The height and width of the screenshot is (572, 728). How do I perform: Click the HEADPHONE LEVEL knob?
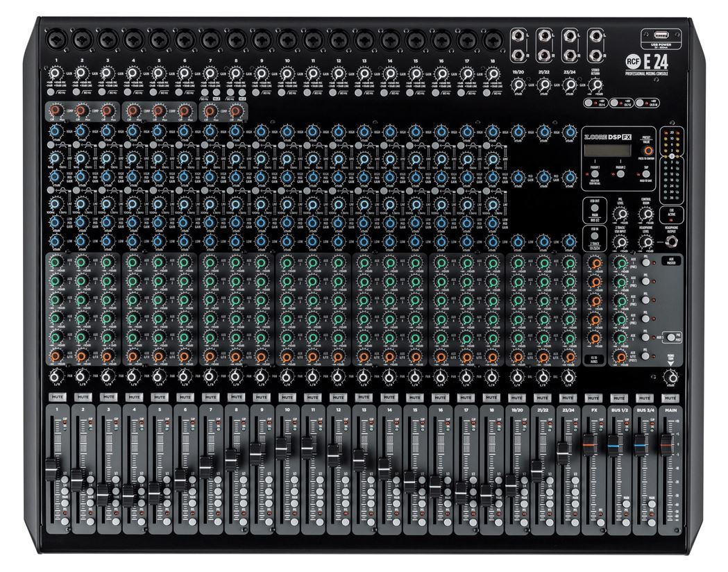pos(646,242)
